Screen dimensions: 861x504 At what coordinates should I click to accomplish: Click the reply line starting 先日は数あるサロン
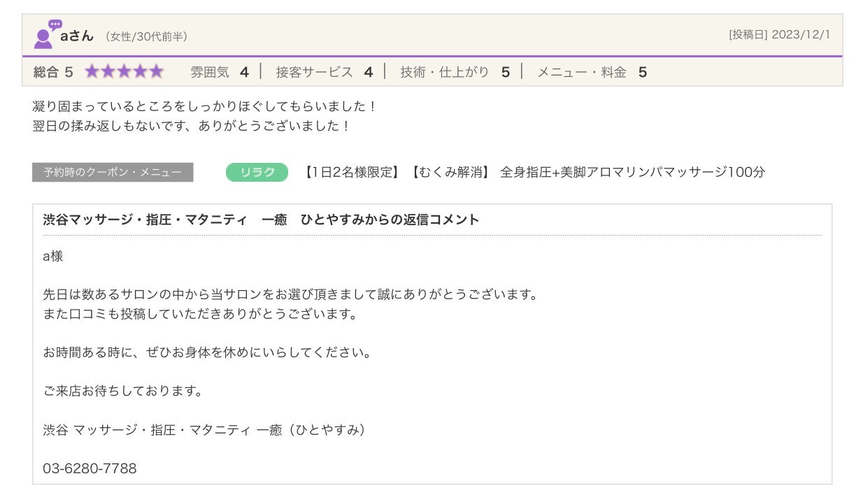click(x=290, y=294)
